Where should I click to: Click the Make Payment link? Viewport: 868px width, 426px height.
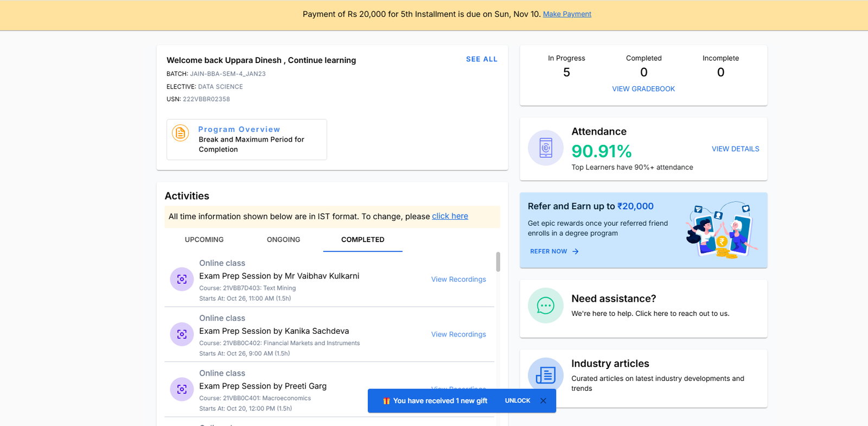pyautogui.click(x=567, y=14)
